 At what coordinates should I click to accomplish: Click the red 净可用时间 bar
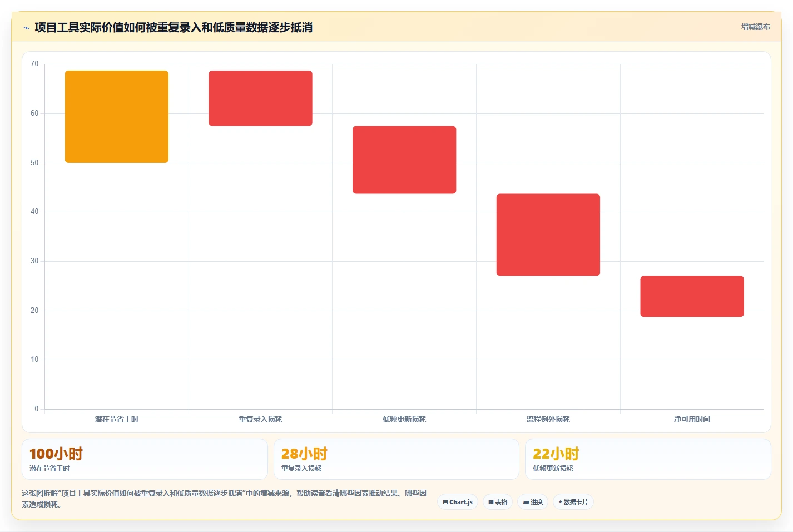[692, 296]
